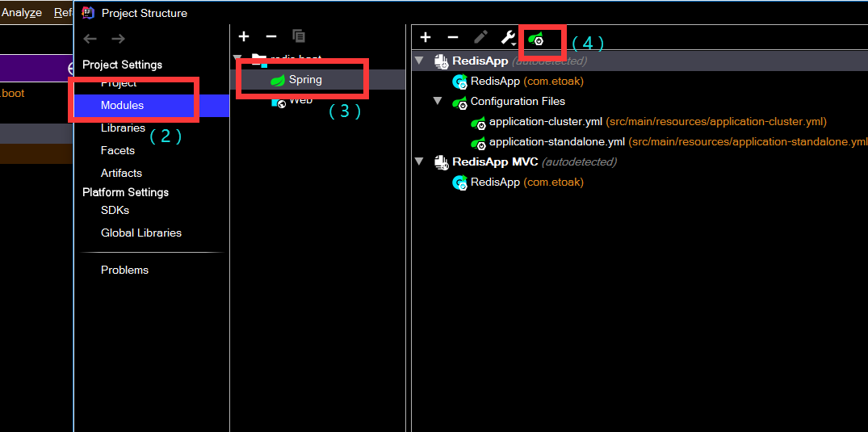Click the Spring Boot customization icon
This screenshot has width=868, height=432.
536,39
